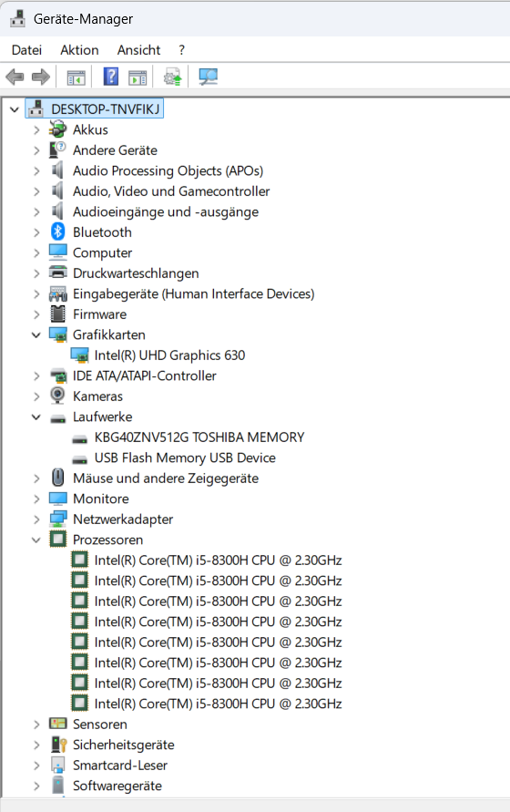This screenshot has height=812, width=510.
Task: Collapse the DESKTOP-TNVFIKJ root node
Action: click(15, 109)
